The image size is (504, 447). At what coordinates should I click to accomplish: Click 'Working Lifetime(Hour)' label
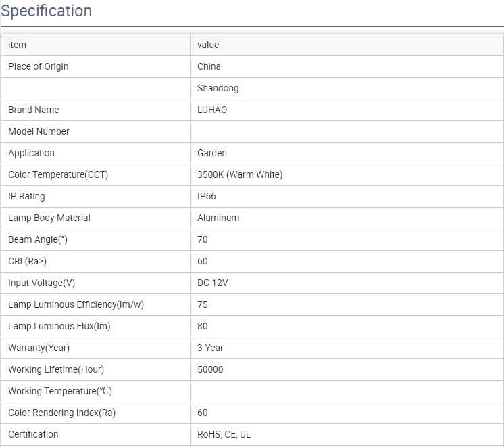pos(56,369)
